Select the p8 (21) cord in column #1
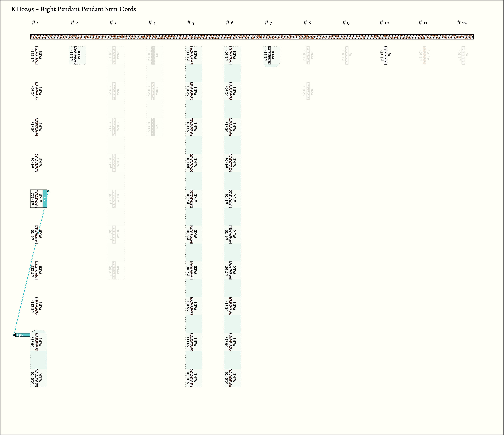The height and width of the screenshot is (435, 504). (x=36, y=306)
